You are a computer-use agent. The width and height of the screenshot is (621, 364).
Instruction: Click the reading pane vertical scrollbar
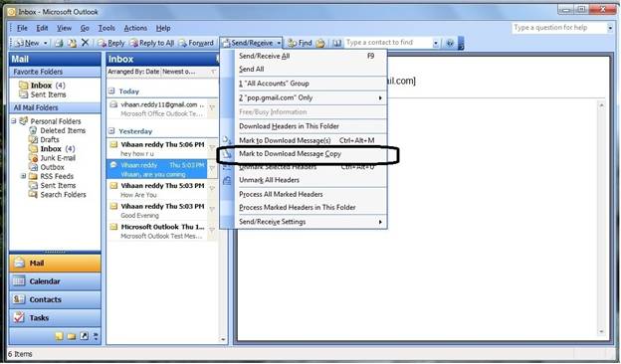(601, 218)
